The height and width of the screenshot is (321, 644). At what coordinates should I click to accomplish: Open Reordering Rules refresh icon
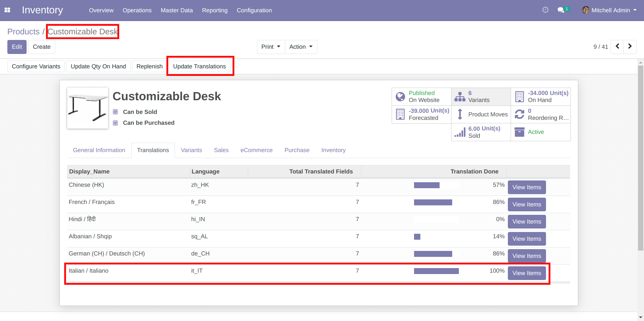(519, 114)
